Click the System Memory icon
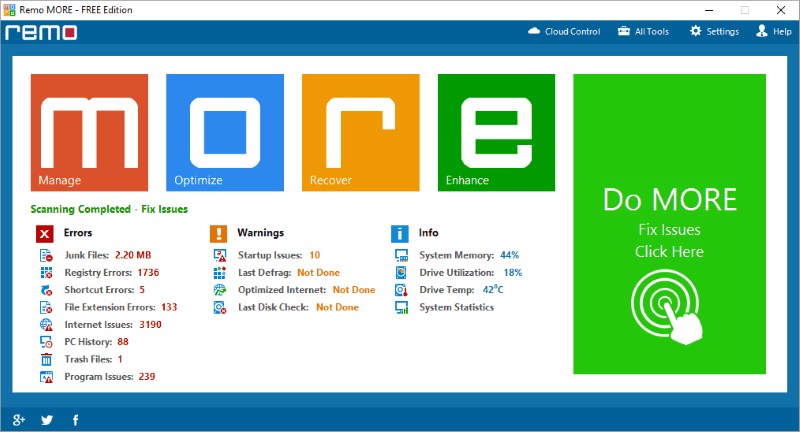 [x=402, y=255]
